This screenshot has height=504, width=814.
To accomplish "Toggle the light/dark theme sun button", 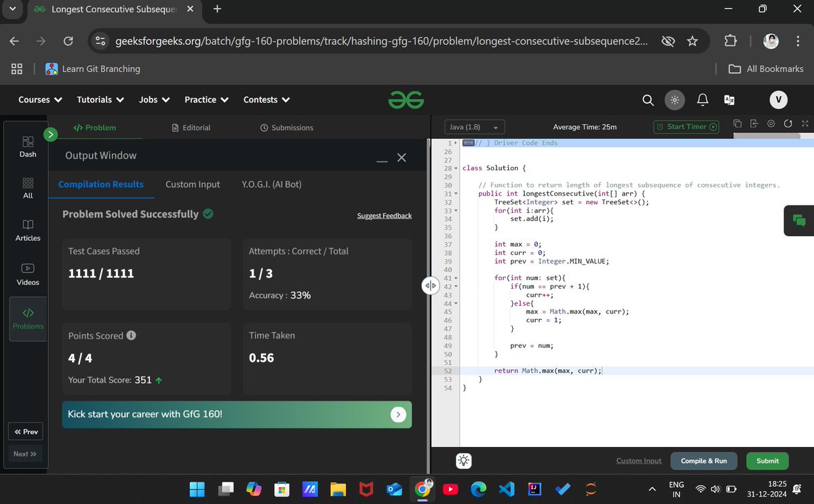I will [674, 100].
